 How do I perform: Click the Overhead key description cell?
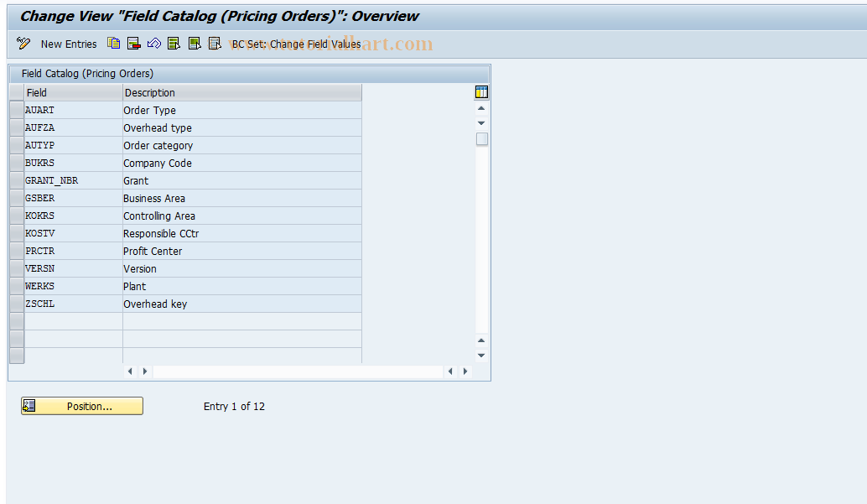tap(242, 304)
